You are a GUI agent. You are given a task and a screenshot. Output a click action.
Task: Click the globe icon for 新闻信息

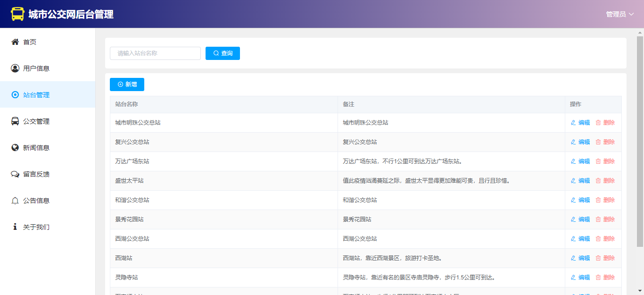pos(15,148)
